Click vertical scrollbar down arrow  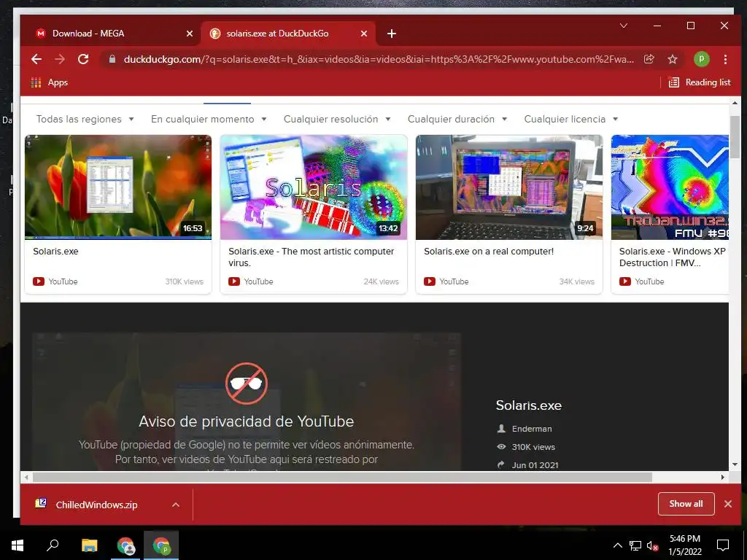(734, 464)
